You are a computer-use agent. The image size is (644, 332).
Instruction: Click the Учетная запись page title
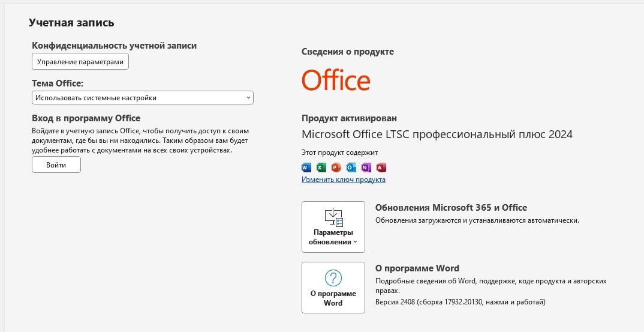pyautogui.click(x=71, y=23)
